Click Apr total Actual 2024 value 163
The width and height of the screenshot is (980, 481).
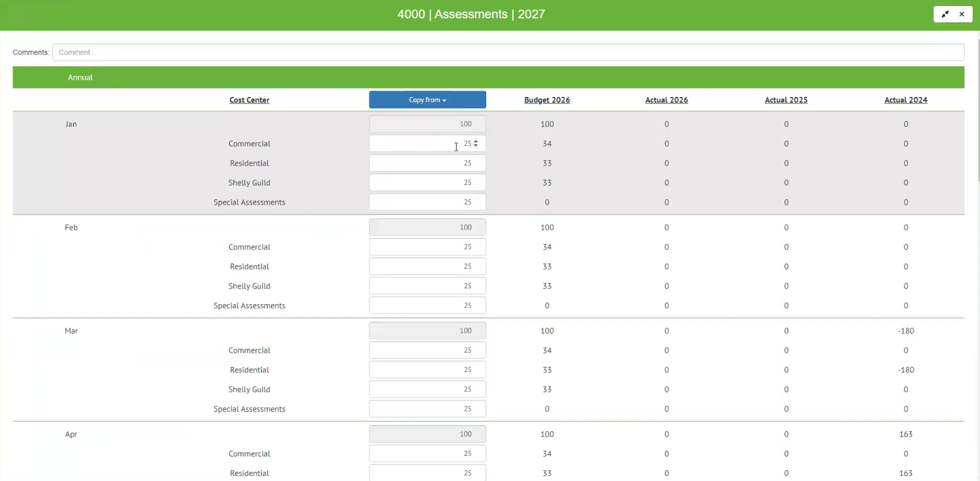(x=906, y=434)
